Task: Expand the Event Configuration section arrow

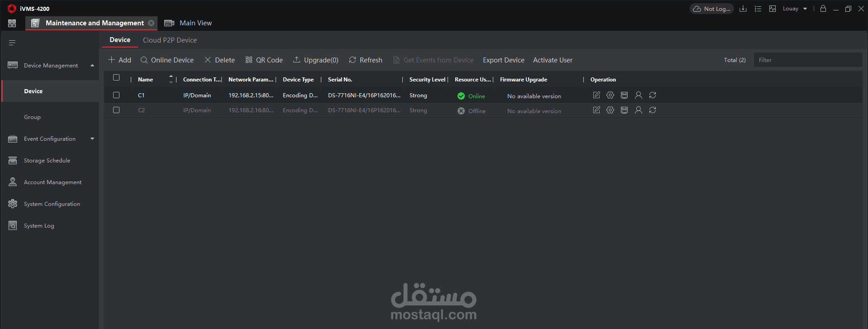Action: tap(92, 139)
